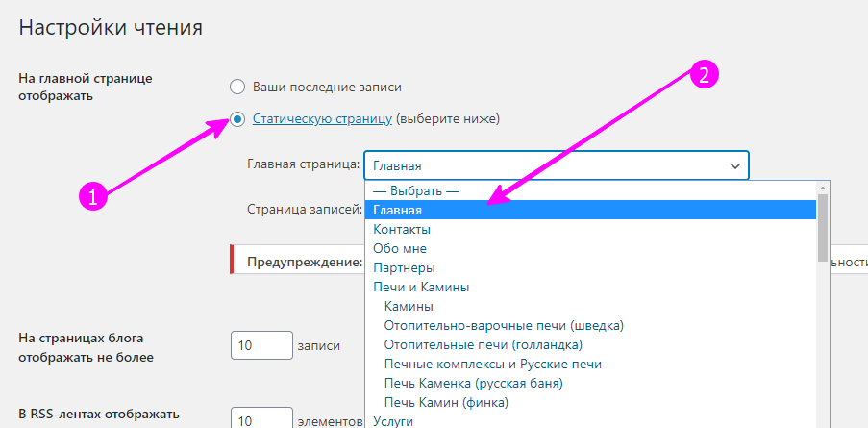Select "Партнеры" from the list

click(x=404, y=267)
